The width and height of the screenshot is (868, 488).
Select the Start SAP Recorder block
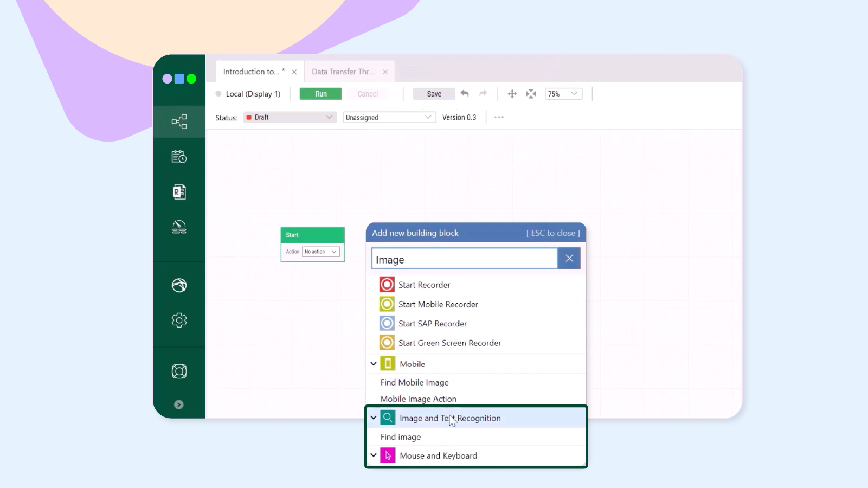(432, 323)
